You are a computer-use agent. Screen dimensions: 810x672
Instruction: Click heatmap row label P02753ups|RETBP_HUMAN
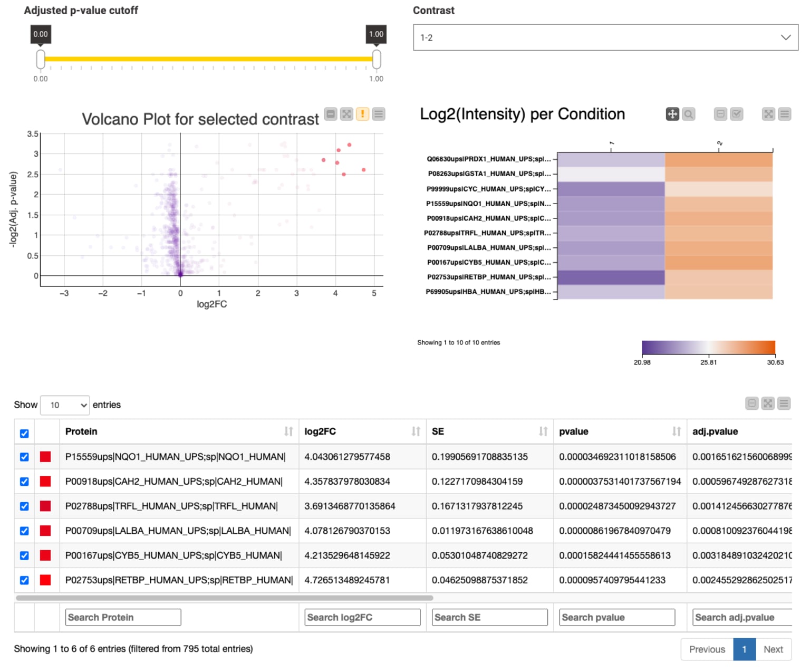click(x=489, y=277)
